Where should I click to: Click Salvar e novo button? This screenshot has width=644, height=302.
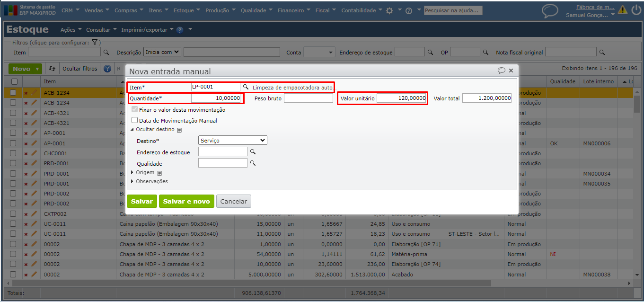186,201
